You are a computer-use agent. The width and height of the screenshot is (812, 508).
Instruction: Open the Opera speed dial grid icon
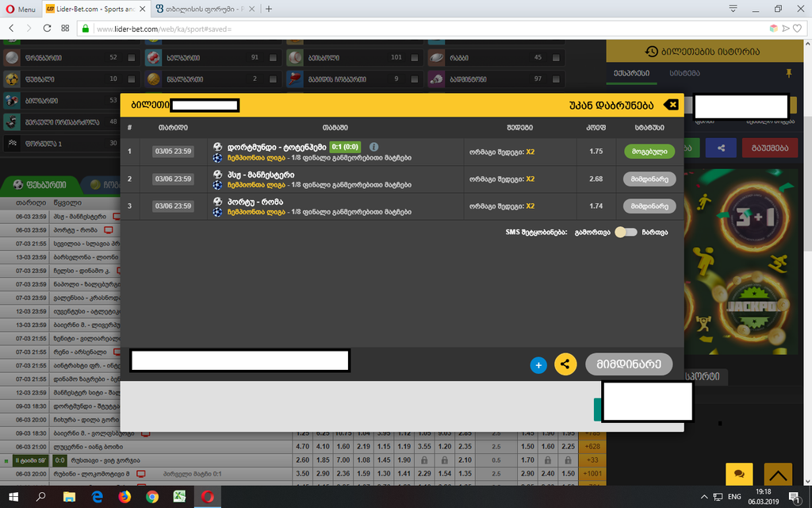pyautogui.click(x=65, y=29)
